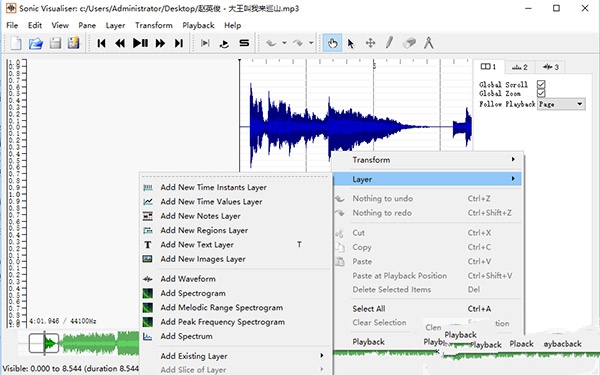
Task: Click the Fast Forward button
Action: [160, 43]
